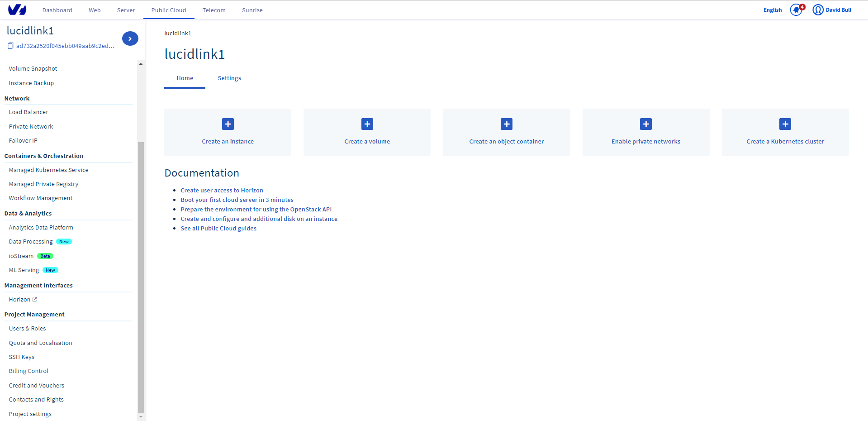Open Project settings in the sidebar
This screenshot has width=868, height=421.
click(x=30, y=414)
